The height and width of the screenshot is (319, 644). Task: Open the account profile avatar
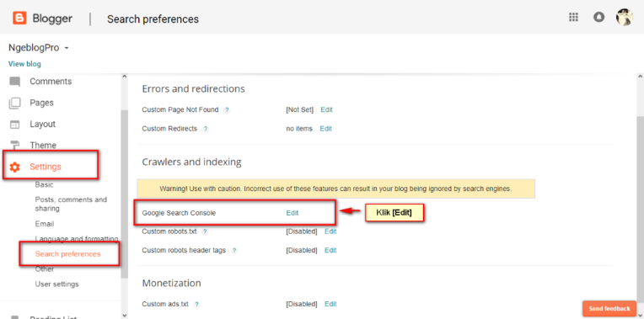(625, 17)
